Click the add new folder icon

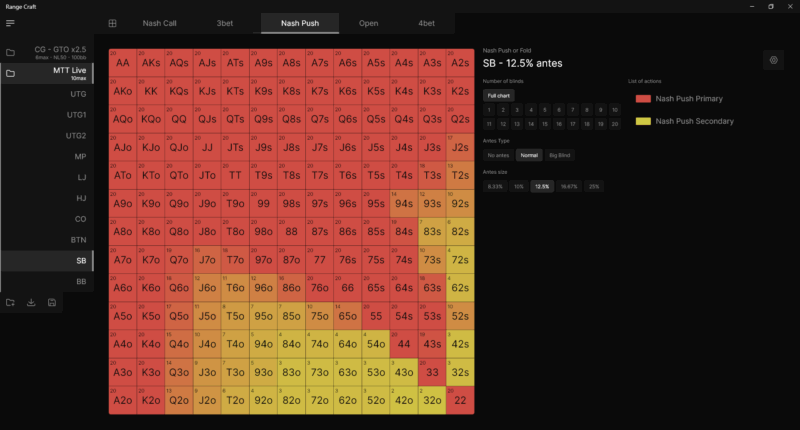pyautogui.click(x=10, y=302)
